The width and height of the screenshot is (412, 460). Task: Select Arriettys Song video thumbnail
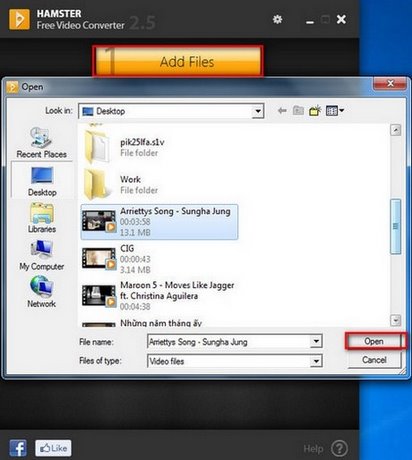(99, 221)
